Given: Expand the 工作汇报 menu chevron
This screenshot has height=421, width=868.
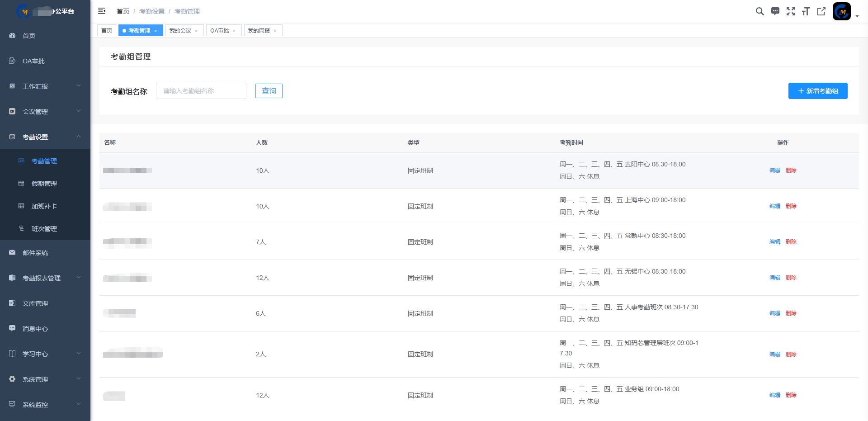Looking at the screenshot, I should pos(79,85).
